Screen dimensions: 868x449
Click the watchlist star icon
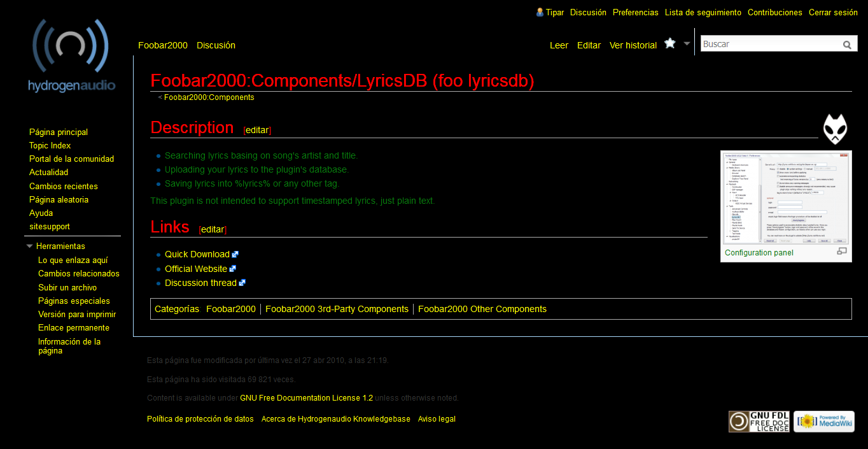click(670, 43)
